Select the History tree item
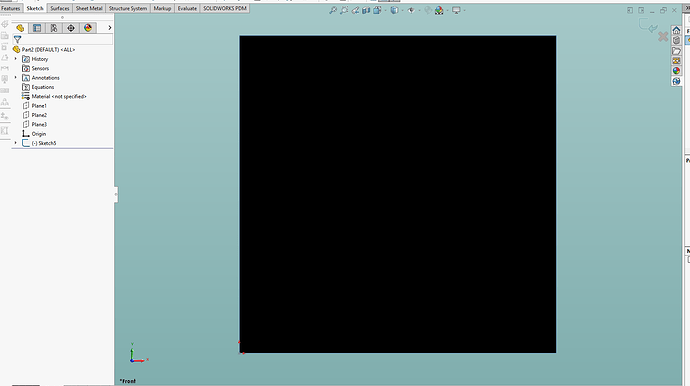Viewport: 690px width, 386px height. pyautogui.click(x=35, y=59)
